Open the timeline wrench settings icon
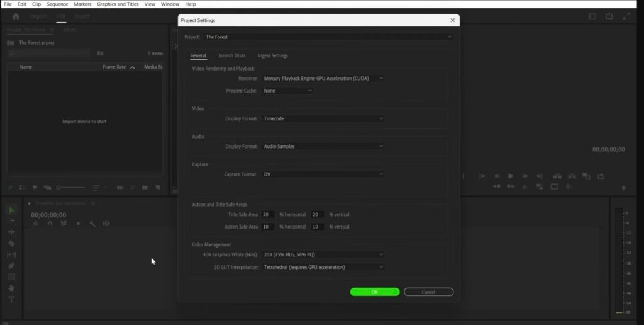This screenshot has width=644, height=325. tap(92, 224)
